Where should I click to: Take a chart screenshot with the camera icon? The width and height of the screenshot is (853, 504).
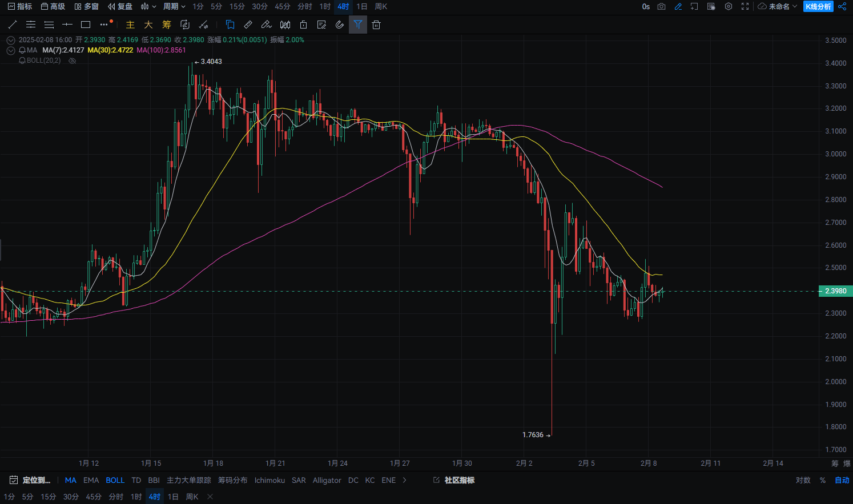661,7
